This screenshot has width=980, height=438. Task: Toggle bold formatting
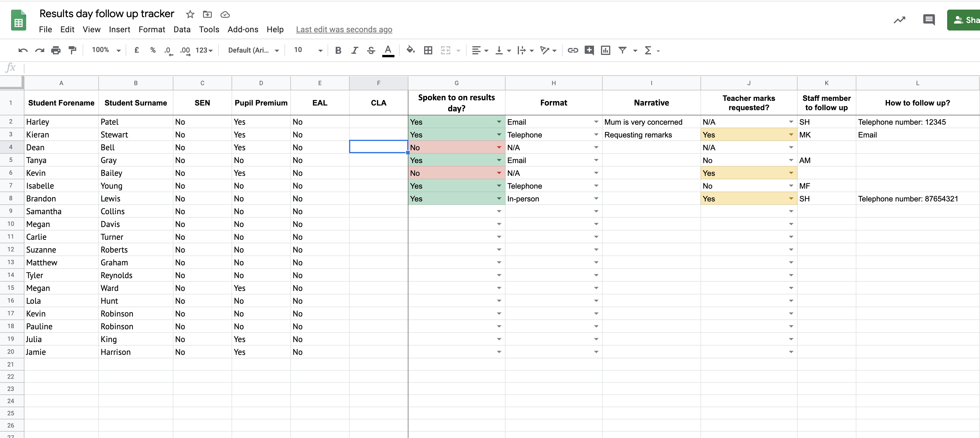tap(338, 50)
